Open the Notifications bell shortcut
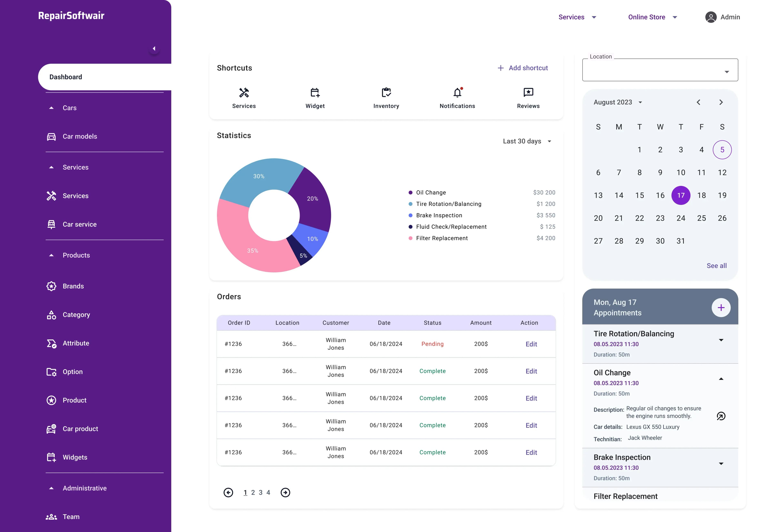784x532 pixels. [457, 92]
